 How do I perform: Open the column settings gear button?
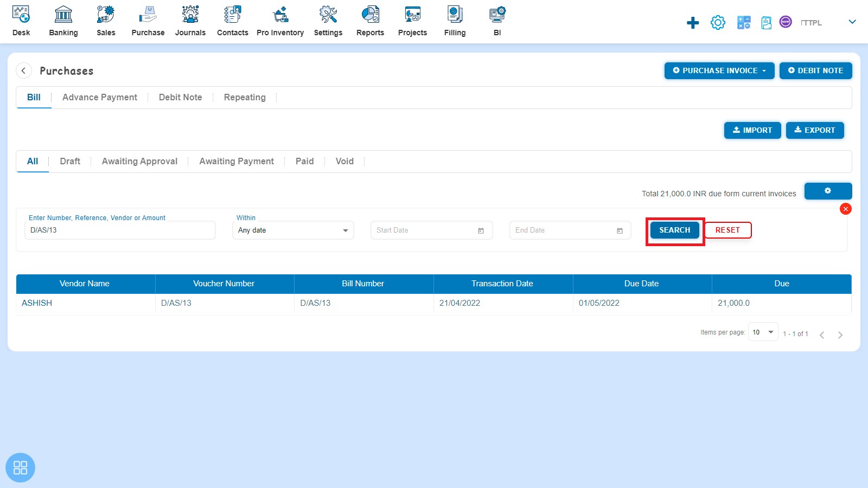[828, 191]
